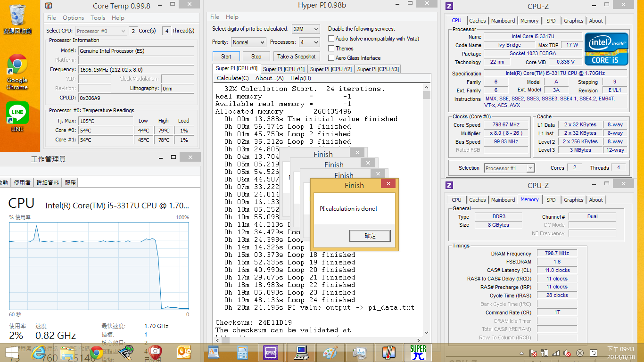
Task: Open Core Temp Options menu
Action: 73,18
